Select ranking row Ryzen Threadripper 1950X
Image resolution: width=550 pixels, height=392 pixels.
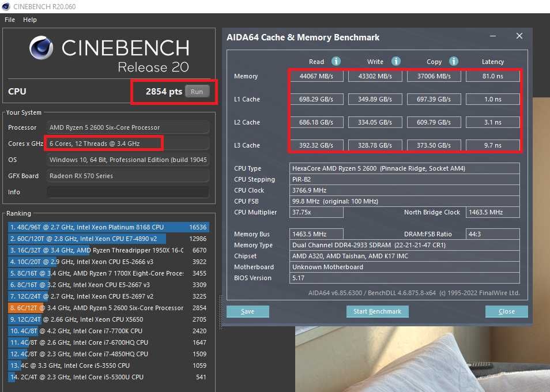108,250
